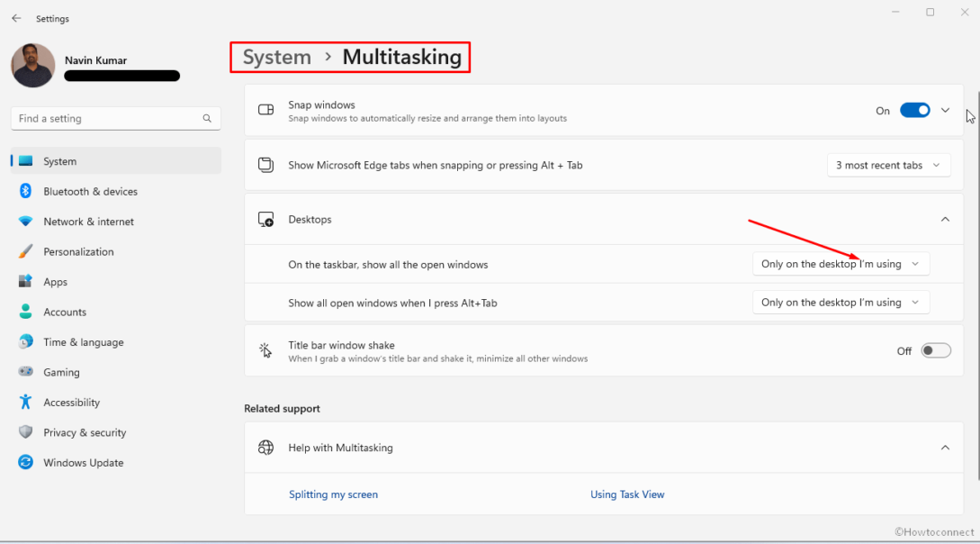Click Navin Kumar profile picture
Viewport: 980px width, 544px height.
(x=33, y=65)
